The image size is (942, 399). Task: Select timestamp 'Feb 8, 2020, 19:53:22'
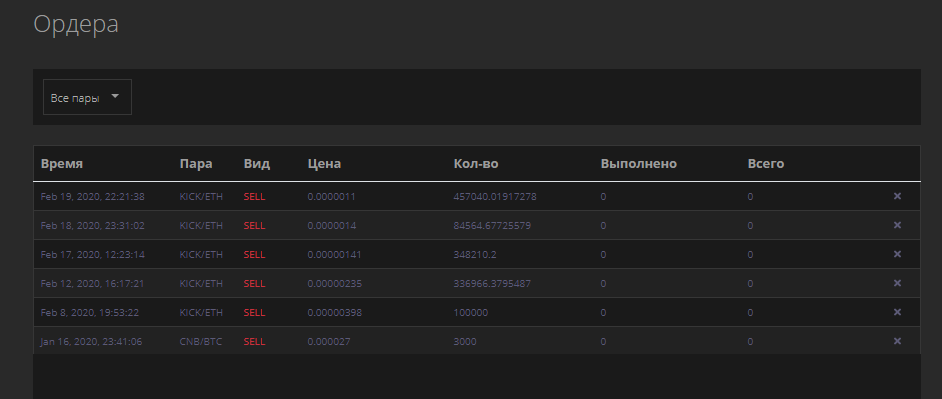(x=90, y=312)
